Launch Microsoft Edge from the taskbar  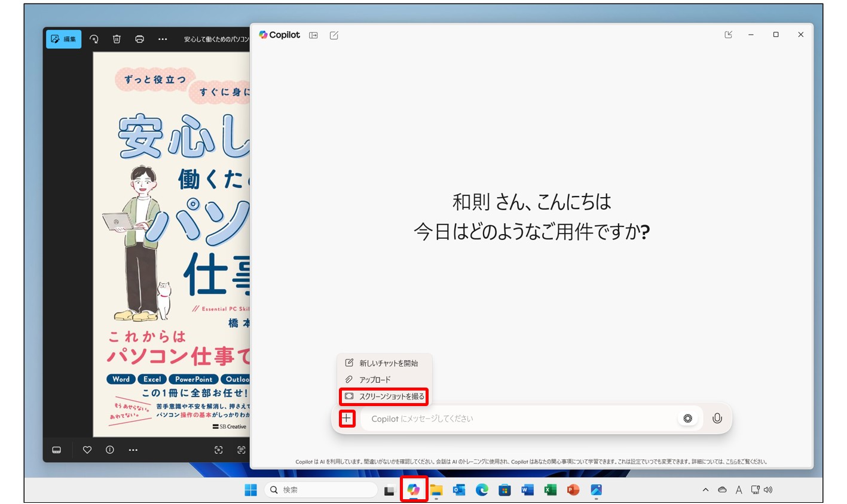[x=482, y=490]
